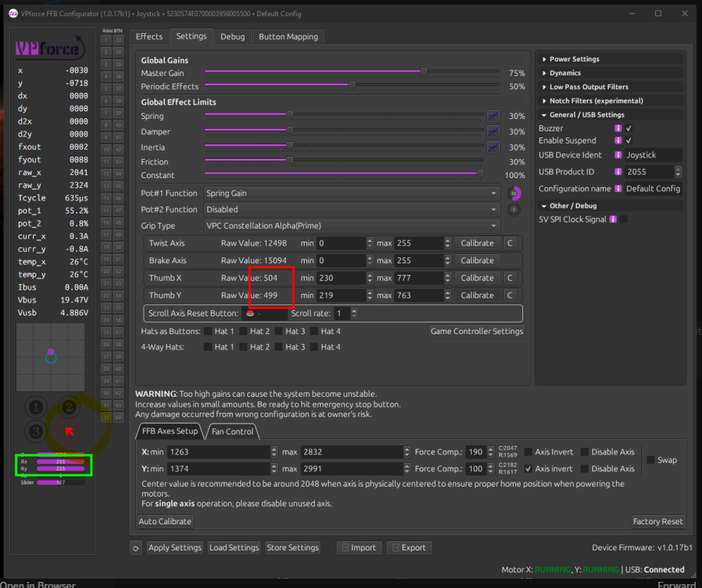
Task: Expand the Power Settings section
Action: click(x=610, y=59)
